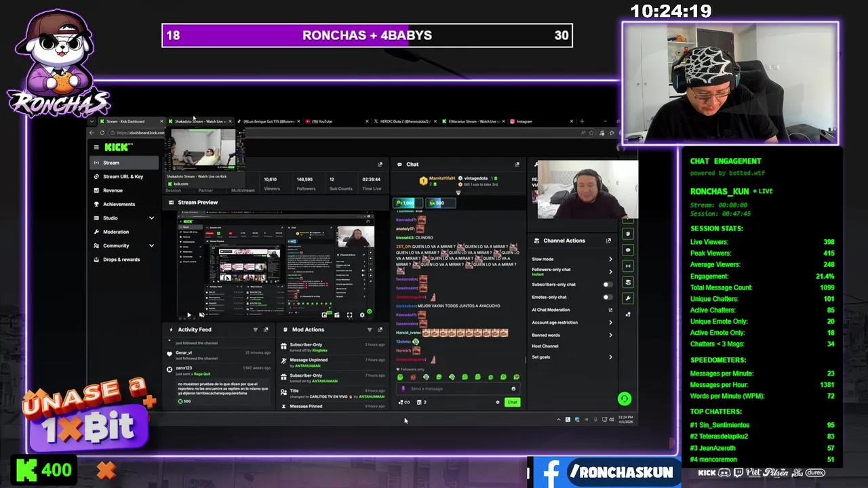Open Followers-only chat options
868x488 pixels.
tap(572, 271)
